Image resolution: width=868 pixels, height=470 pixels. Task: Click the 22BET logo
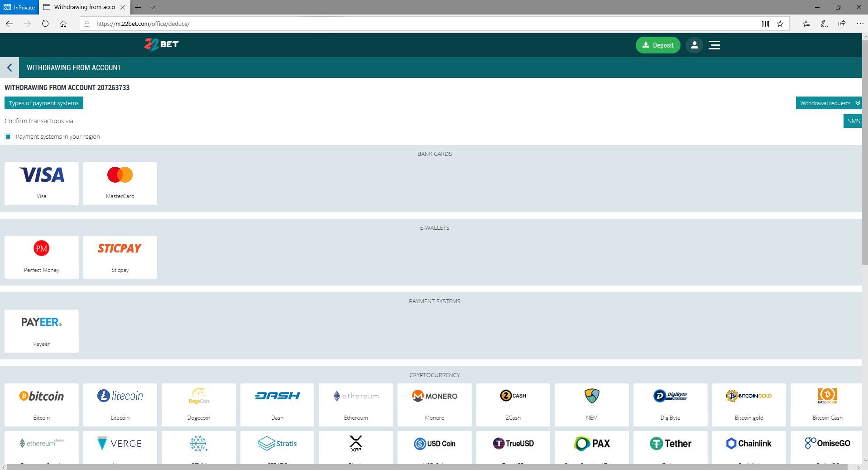pos(162,44)
